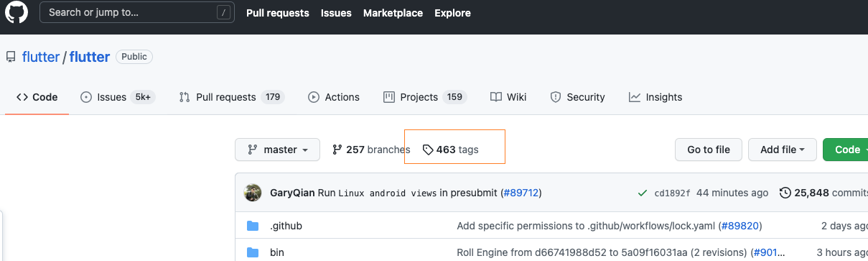The height and width of the screenshot is (261, 868).
Task: Open Pull requests in top navigation
Action: [277, 13]
